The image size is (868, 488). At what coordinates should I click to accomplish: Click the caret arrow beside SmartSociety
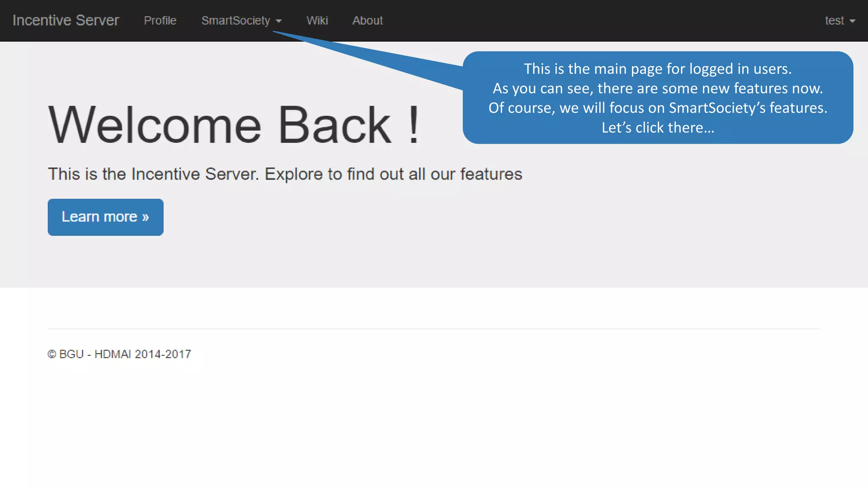pyautogui.click(x=279, y=21)
